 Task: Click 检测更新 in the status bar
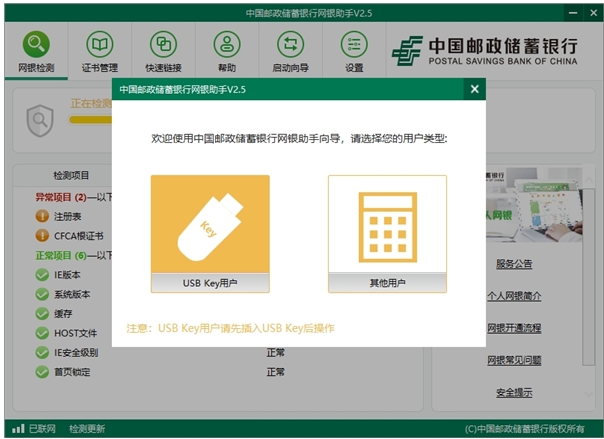tap(87, 429)
